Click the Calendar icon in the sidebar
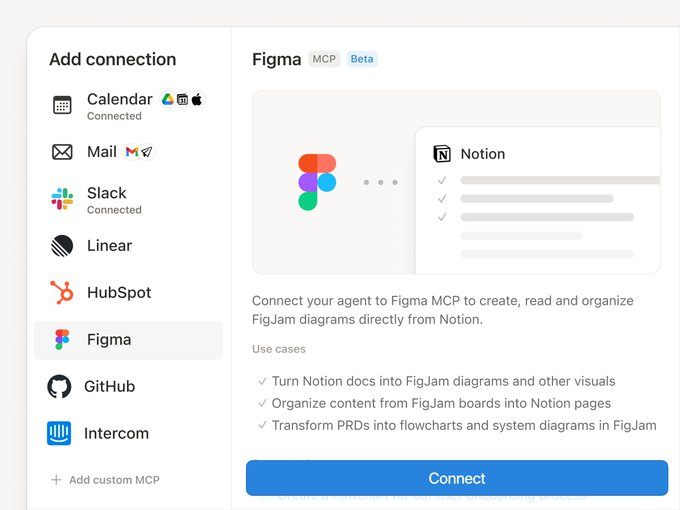Screen dimensions: 680x510 pos(62,105)
